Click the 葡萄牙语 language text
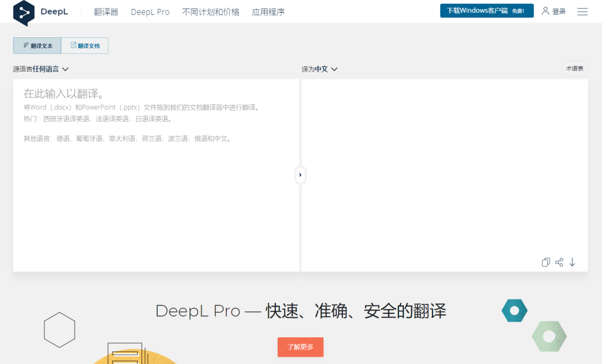602x364 pixels. [89, 139]
